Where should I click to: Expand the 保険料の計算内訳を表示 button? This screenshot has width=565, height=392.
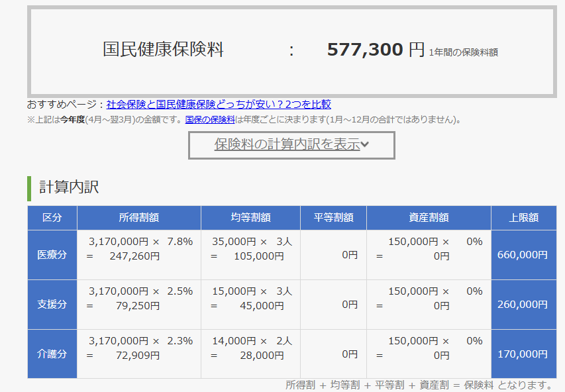coord(287,144)
